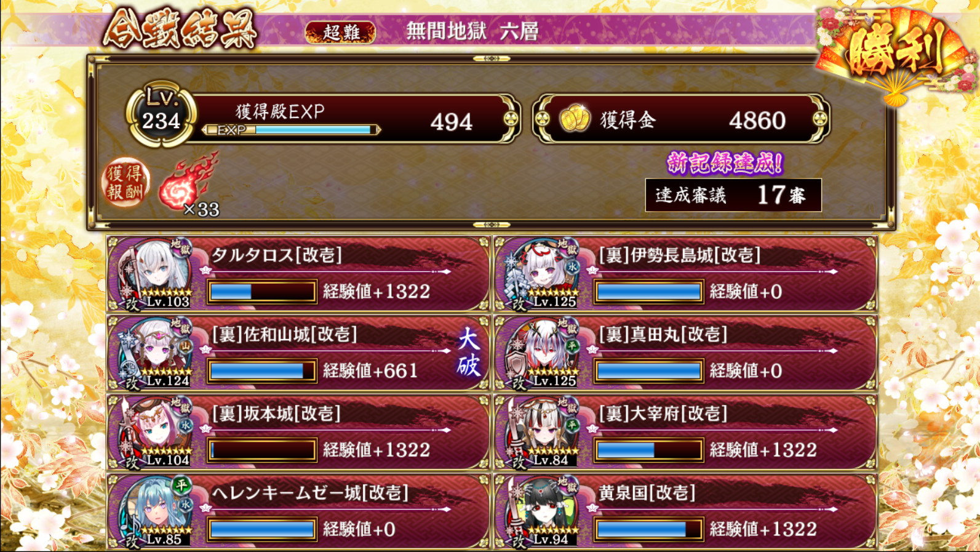Screen dimensions: 980x552
Task: Click the 大破 damage badge on 佐和山城
Action: [x=468, y=352]
